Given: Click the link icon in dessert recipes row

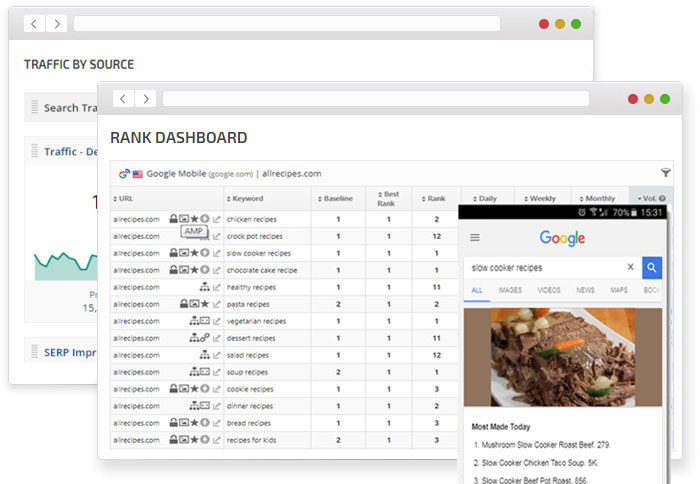Looking at the screenshot, I should (205, 338).
